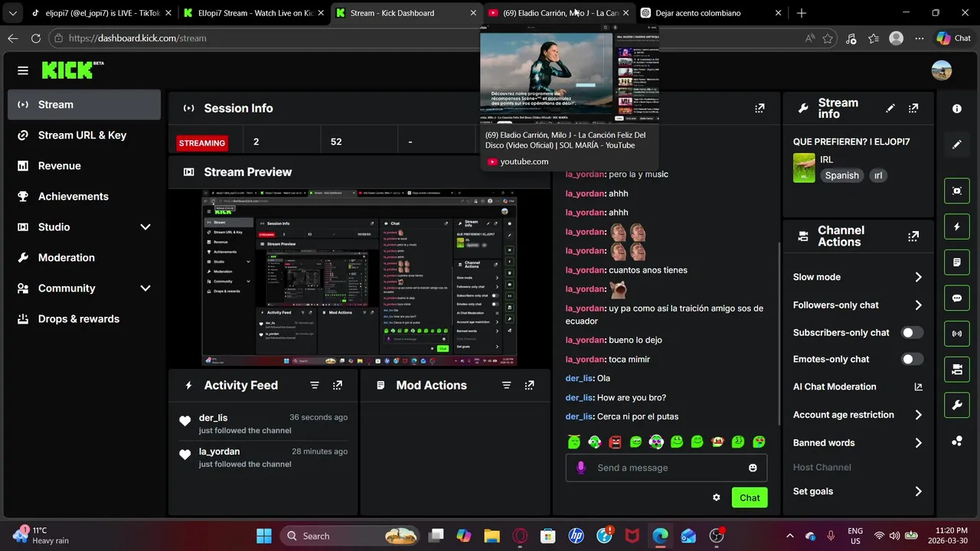Open Mod Actions filter icon
This screenshot has height=551, width=980.
506,385
